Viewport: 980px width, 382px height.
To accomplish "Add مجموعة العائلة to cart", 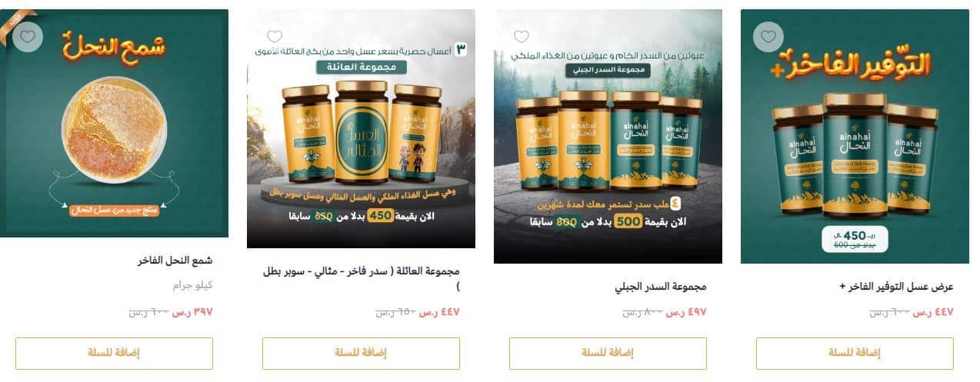I will (361, 353).
